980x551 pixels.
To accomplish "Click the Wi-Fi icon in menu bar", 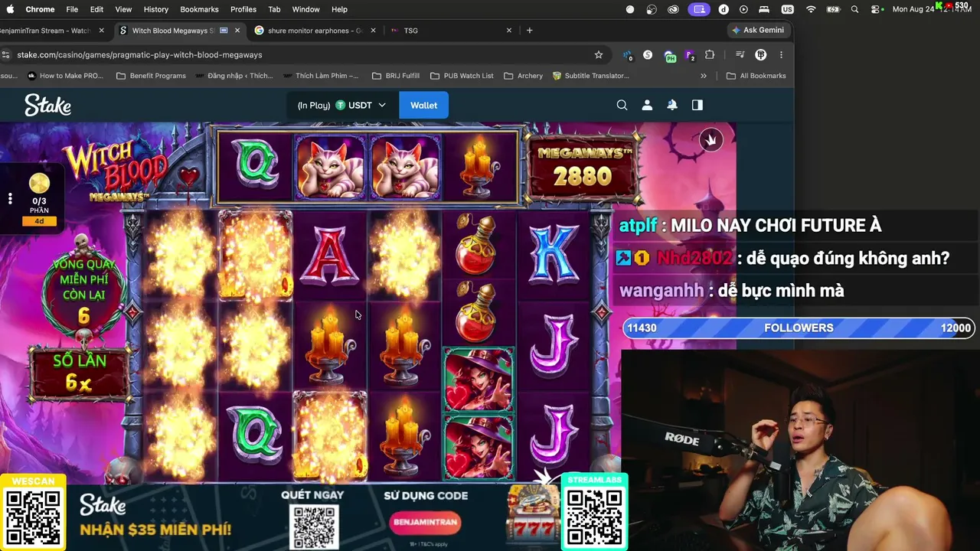I will (811, 9).
